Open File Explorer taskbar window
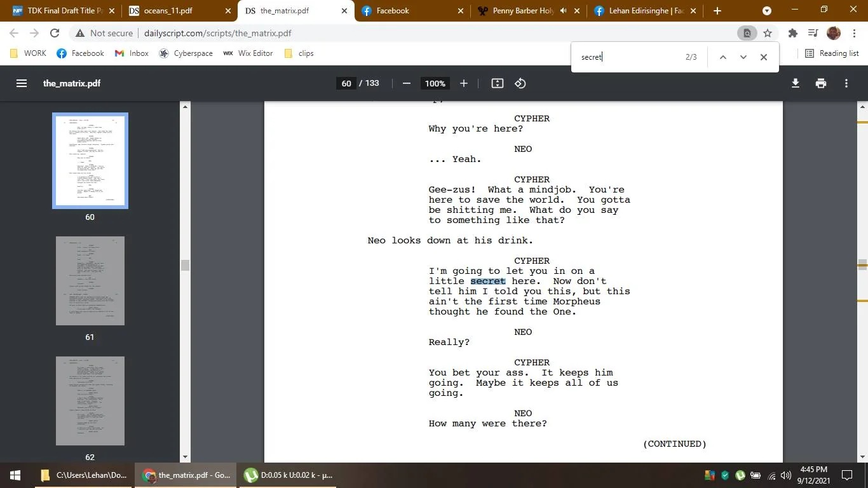The height and width of the screenshot is (488, 868). tap(84, 475)
